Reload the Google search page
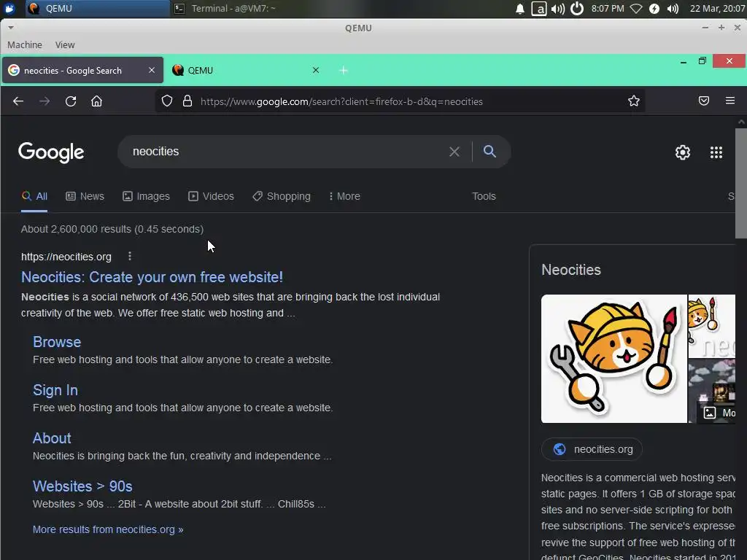Viewport: 747px width, 560px height. point(71,101)
